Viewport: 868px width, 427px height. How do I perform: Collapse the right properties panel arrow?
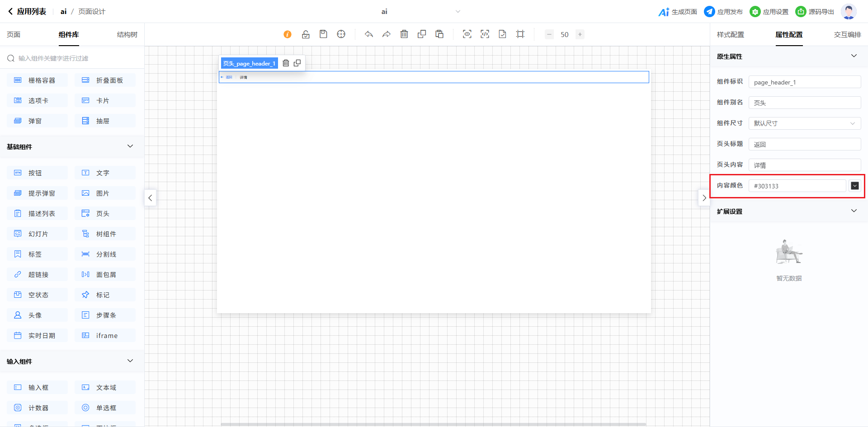click(x=704, y=198)
